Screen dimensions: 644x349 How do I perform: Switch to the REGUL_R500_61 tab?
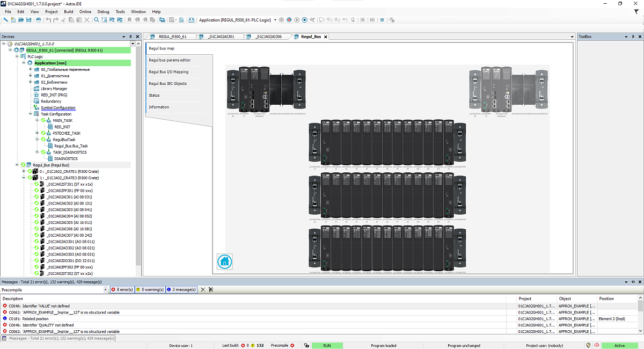click(x=172, y=37)
